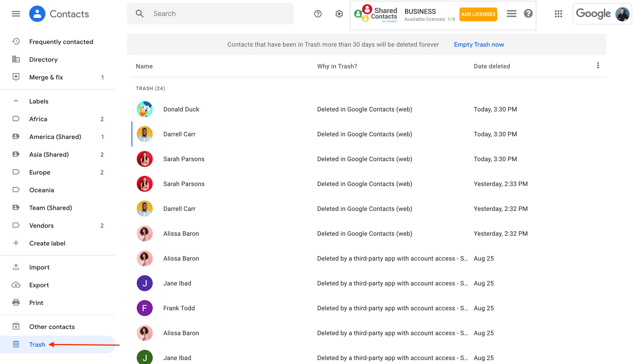Click the Import icon in the sidebar
The height and width of the screenshot is (364, 638).
click(x=16, y=267)
